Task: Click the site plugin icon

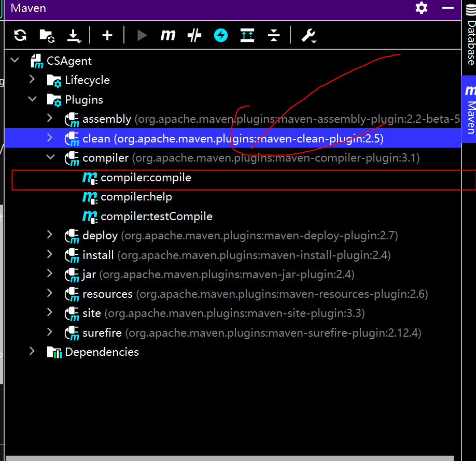Action: click(x=72, y=313)
